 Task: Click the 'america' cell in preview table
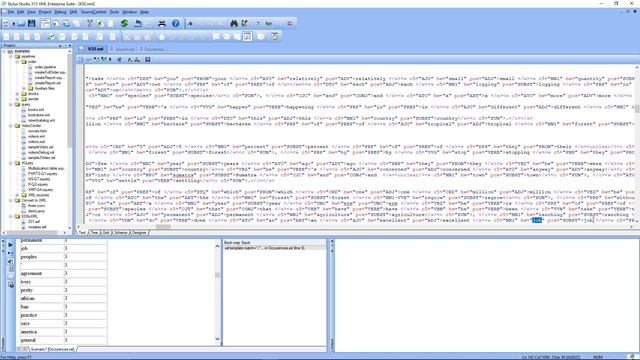point(41,332)
